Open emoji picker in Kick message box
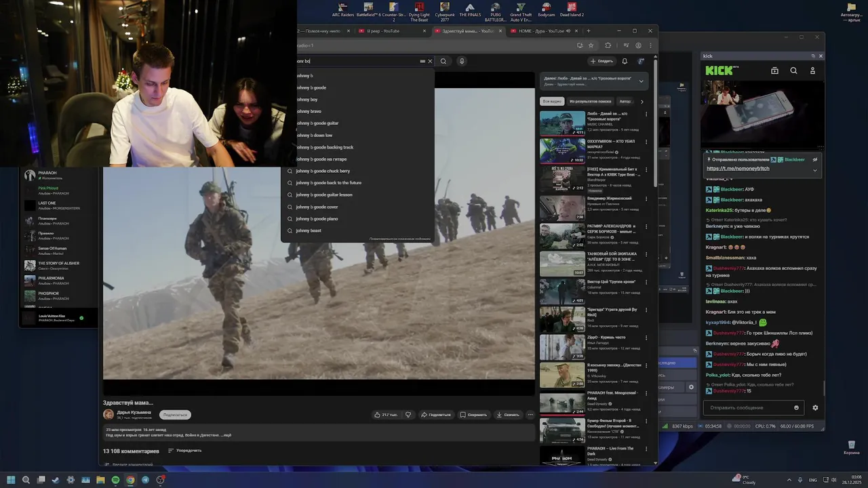Image resolution: width=868 pixels, height=488 pixels. tap(796, 408)
